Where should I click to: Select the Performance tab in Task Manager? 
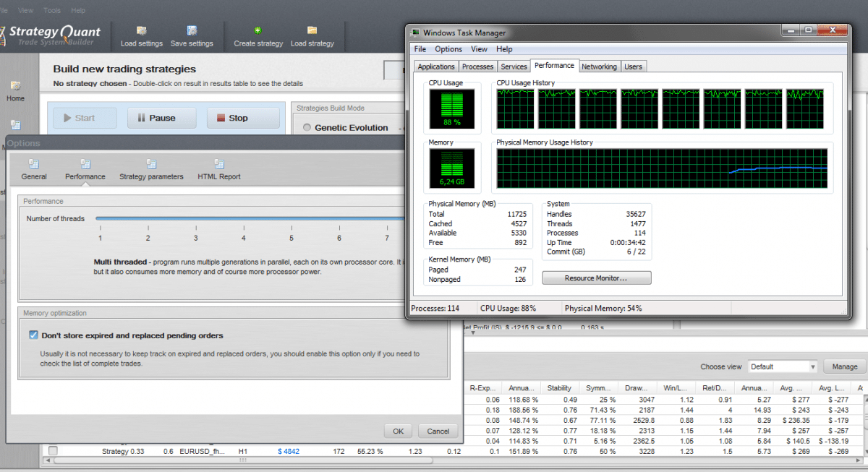(x=555, y=66)
